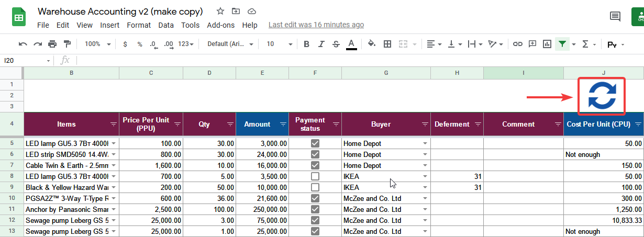Viewport: 644px width, 237px height.
Task: Click the redo arrow in toolbar
Action: point(38,44)
